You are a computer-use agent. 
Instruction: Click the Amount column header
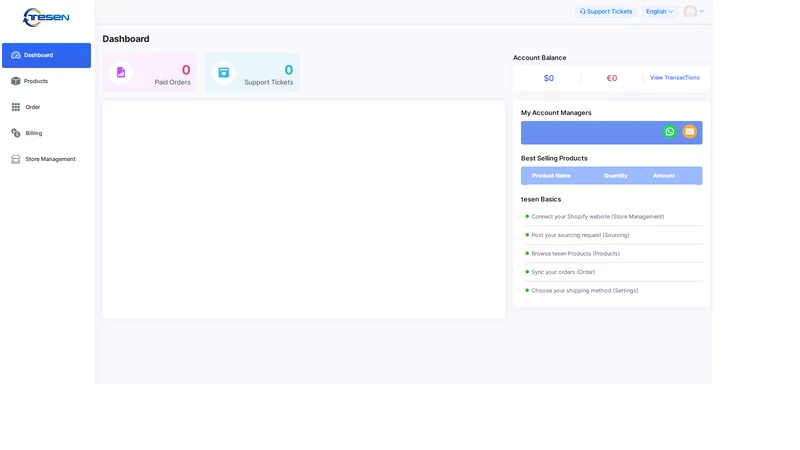(x=663, y=176)
